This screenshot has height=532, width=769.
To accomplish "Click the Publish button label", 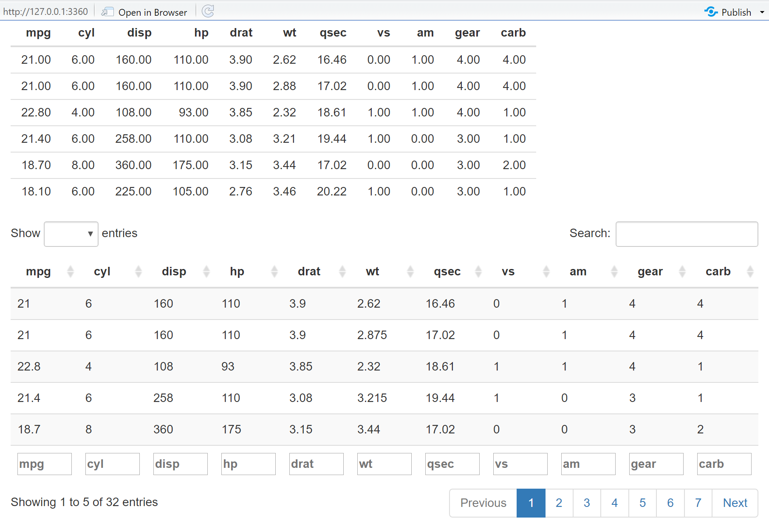I will coord(736,12).
